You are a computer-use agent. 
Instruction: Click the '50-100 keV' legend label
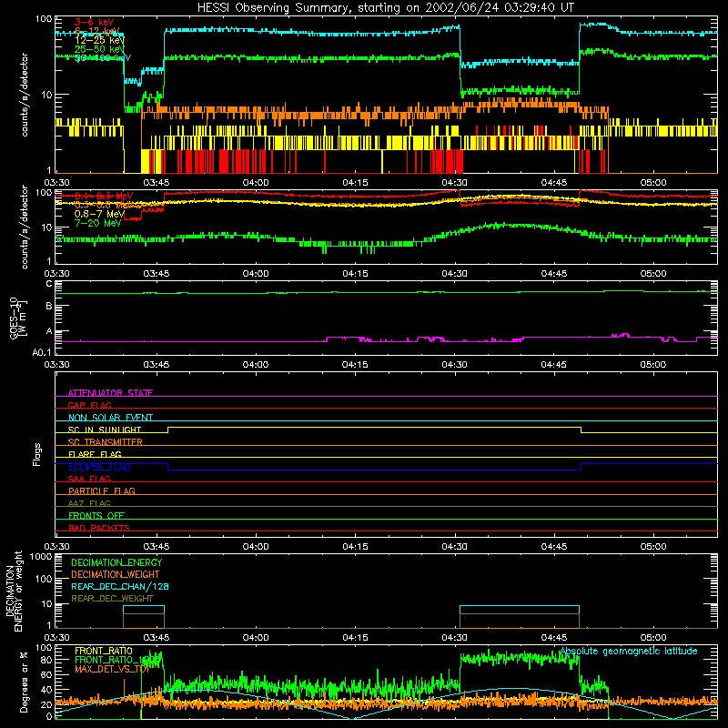click(103, 58)
